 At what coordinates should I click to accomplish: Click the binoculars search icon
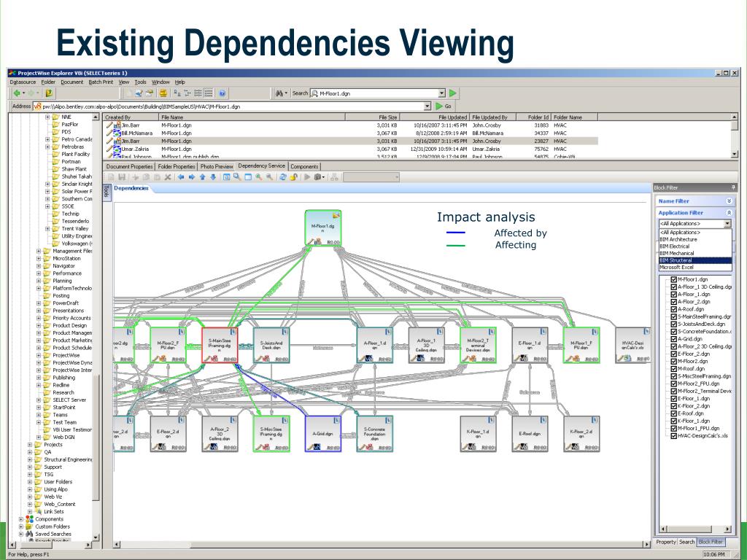280,93
